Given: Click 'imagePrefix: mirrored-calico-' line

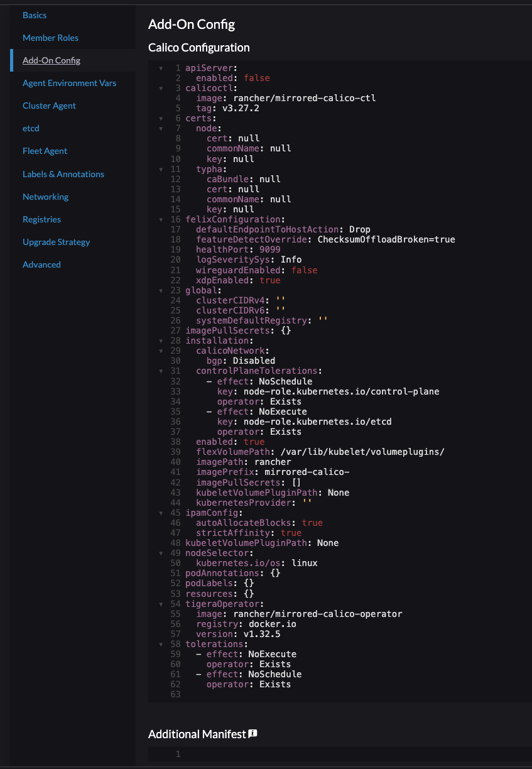Looking at the screenshot, I should pos(273,472).
